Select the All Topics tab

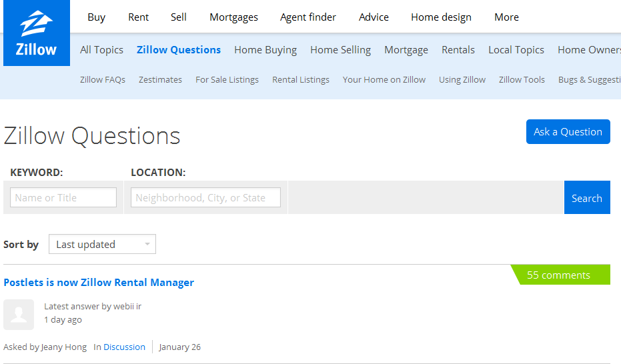[101, 50]
